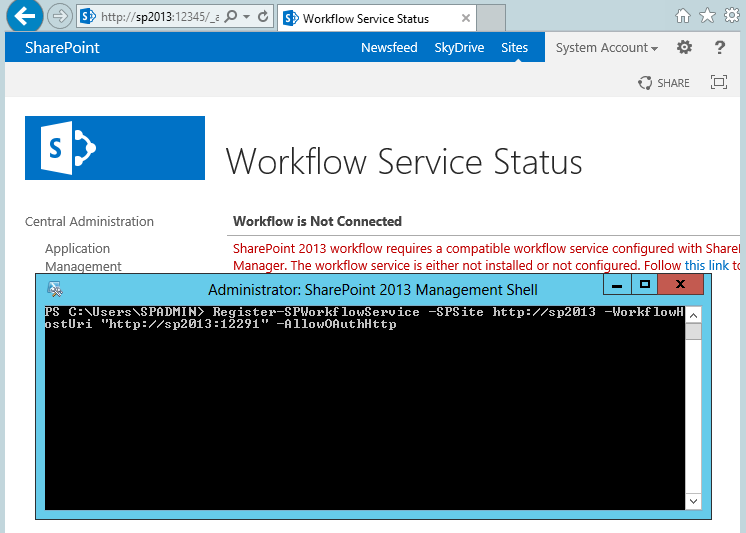Viewport: 746px width, 533px height.
Task: Click the SharePoint brand text in the suite bar
Action: coord(62,47)
